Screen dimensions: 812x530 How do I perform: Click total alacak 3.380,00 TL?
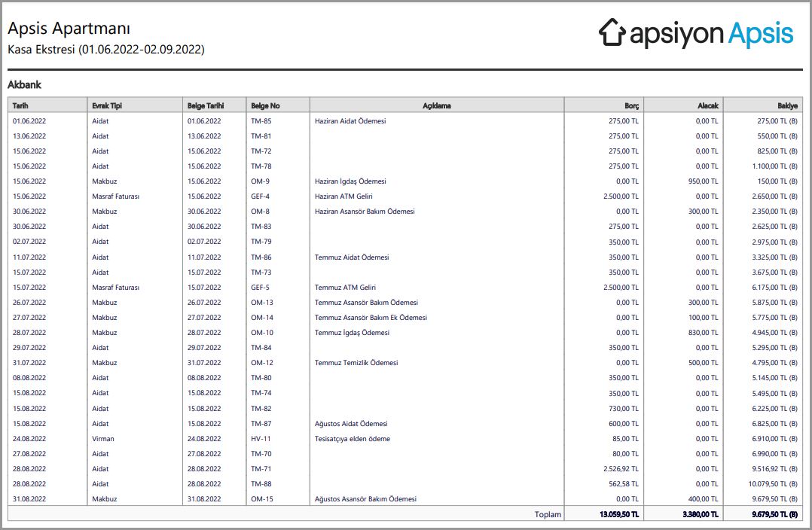[x=701, y=514]
